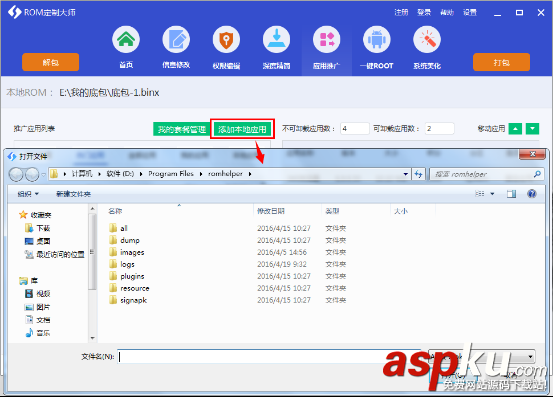Open the 注册 register link
Image resolution: width=553 pixels, height=397 pixels.
pos(401,12)
